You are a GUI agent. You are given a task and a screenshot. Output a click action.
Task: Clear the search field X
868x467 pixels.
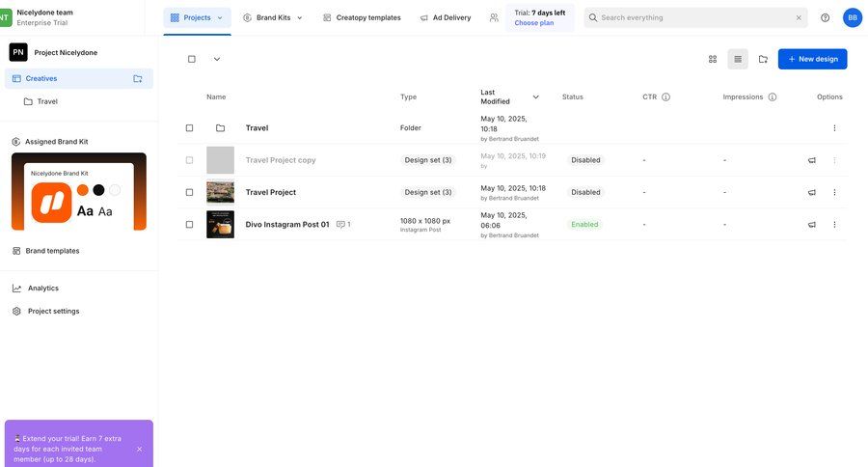[799, 17]
